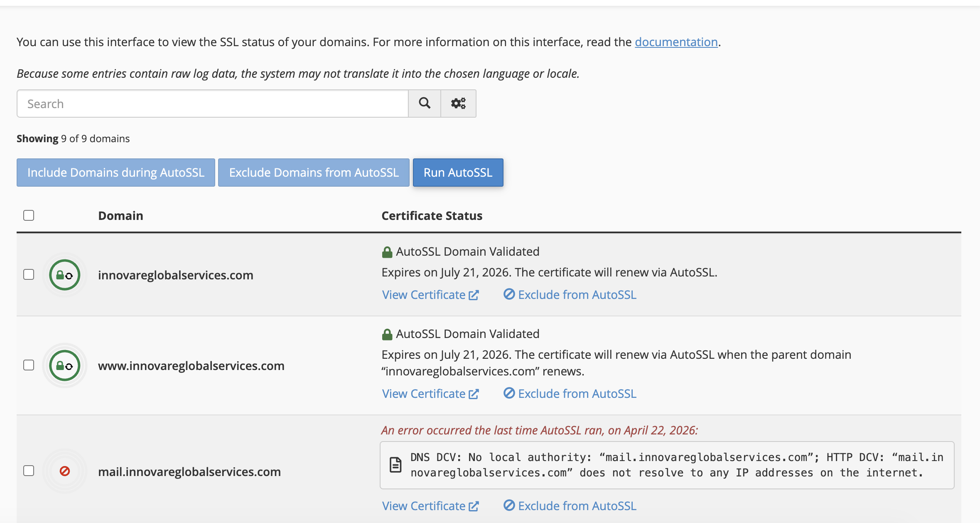Focus the Search domains input field
Image resolution: width=980 pixels, height=523 pixels.
[x=212, y=104]
